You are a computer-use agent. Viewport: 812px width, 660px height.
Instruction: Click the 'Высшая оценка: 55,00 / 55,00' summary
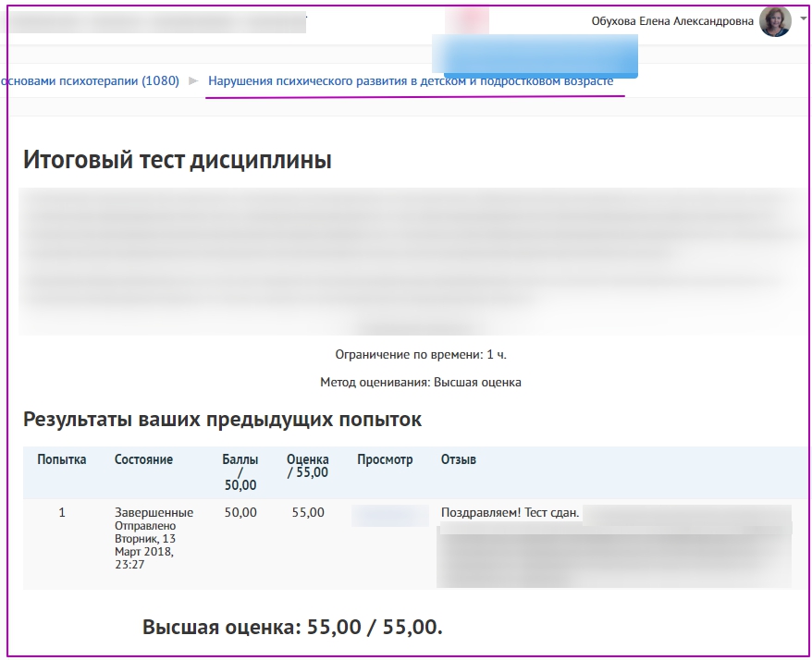292,628
